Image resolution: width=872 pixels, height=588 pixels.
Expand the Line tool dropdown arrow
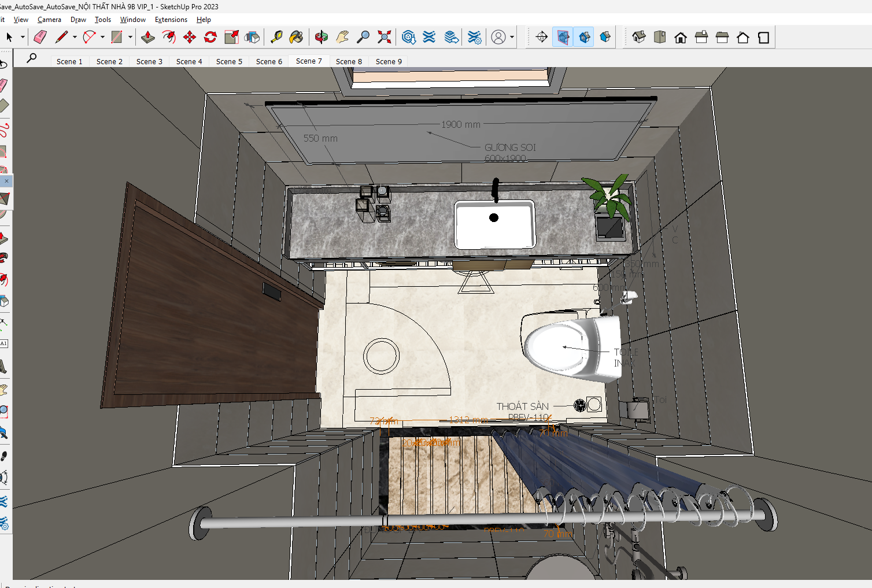pyautogui.click(x=75, y=37)
